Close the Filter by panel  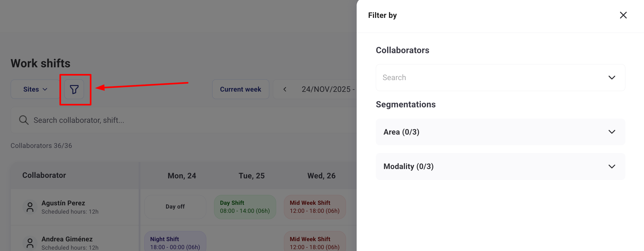[623, 15]
